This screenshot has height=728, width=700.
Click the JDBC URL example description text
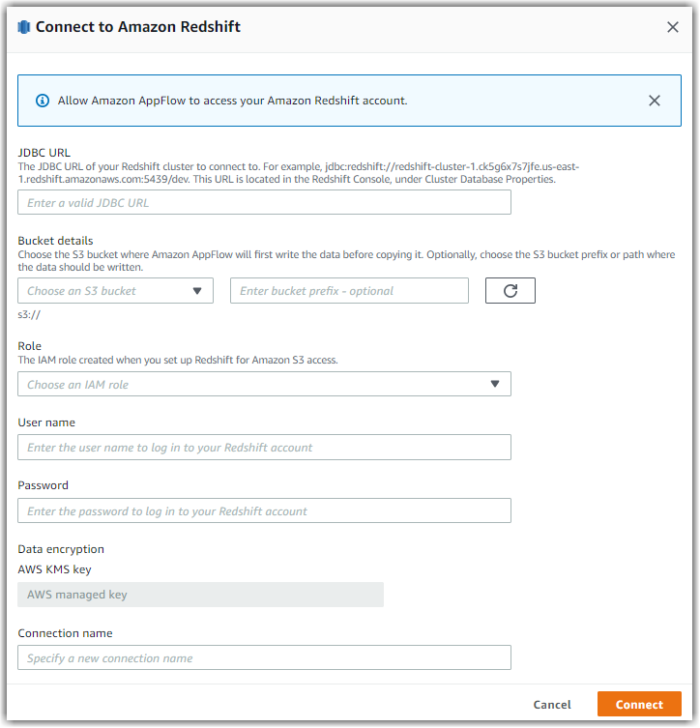coord(299,173)
